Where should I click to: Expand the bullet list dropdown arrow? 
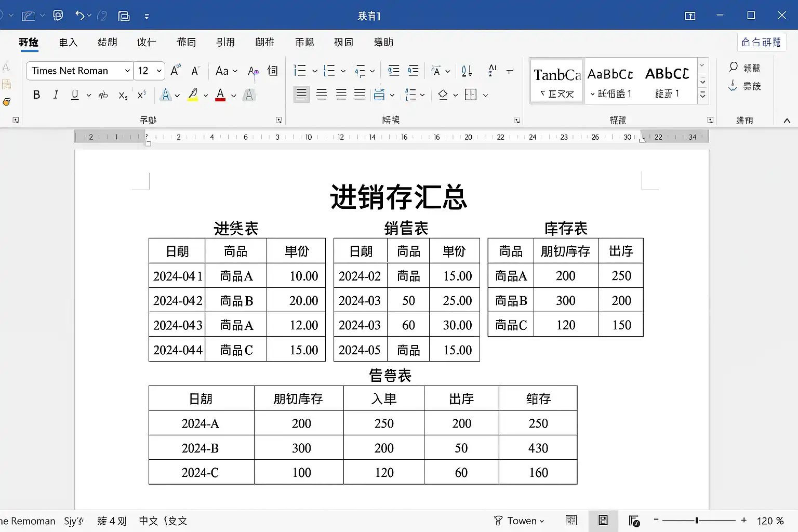coord(314,71)
